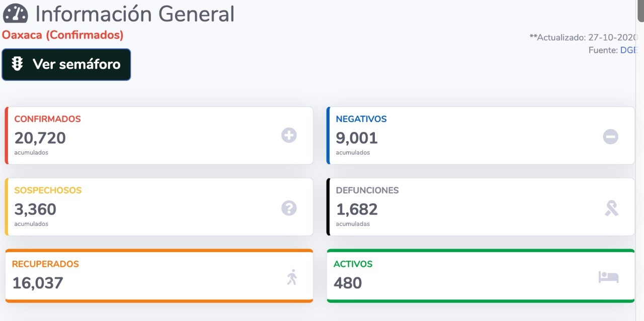Select the value 480
The image size is (644, 321).
[x=348, y=283]
